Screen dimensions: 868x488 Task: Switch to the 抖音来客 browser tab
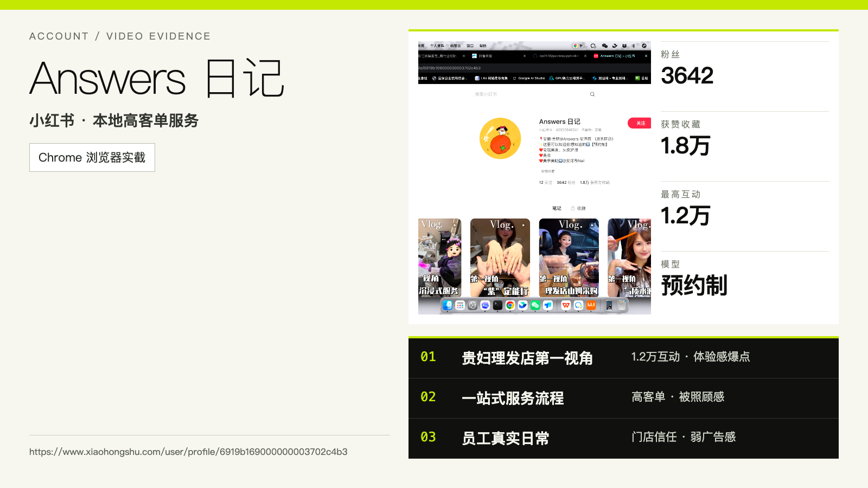click(498, 56)
